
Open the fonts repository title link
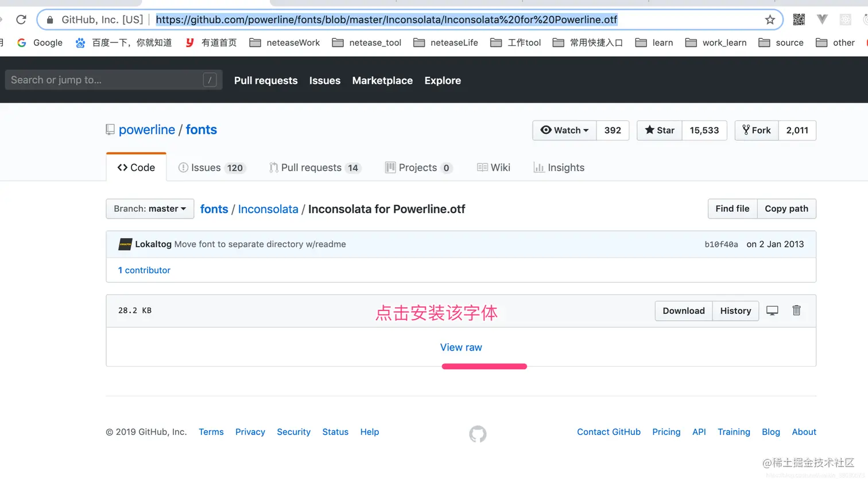[201, 130]
